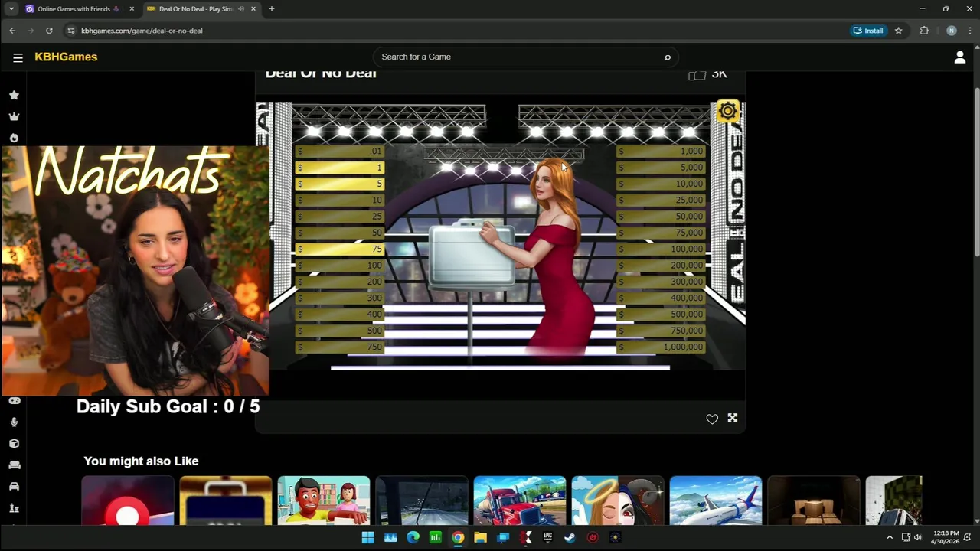Click the flame icon in left sidebar
The image size is (980, 551).
(14, 139)
